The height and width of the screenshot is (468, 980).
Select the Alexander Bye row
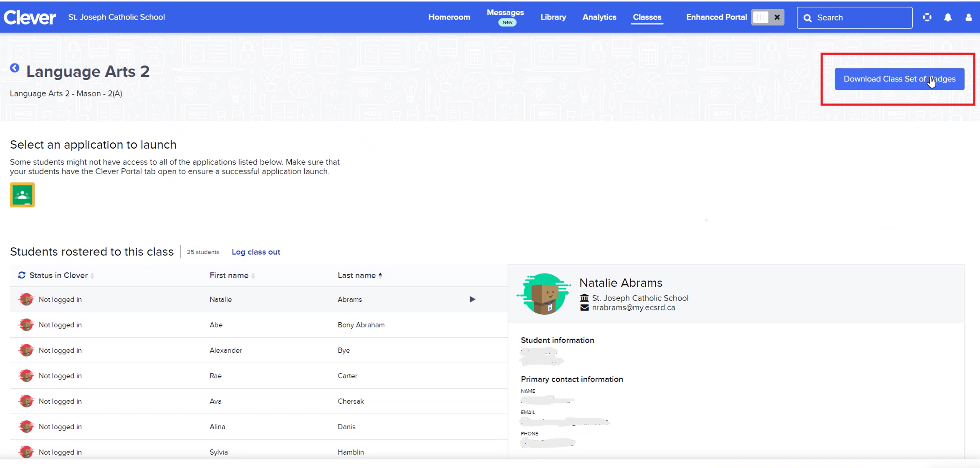tap(259, 350)
